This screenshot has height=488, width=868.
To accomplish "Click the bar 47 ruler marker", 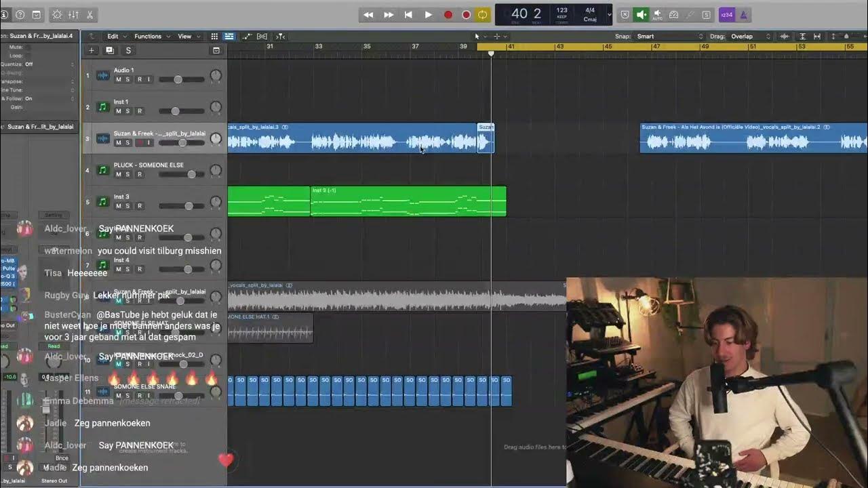I will point(656,47).
